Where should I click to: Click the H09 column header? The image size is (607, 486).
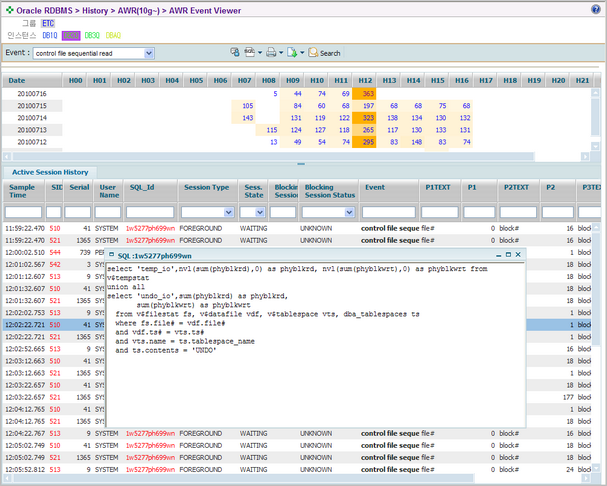pos(293,81)
